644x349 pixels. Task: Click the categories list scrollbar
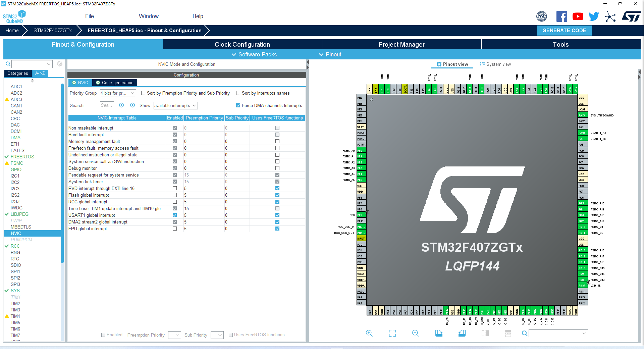(x=62, y=173)
